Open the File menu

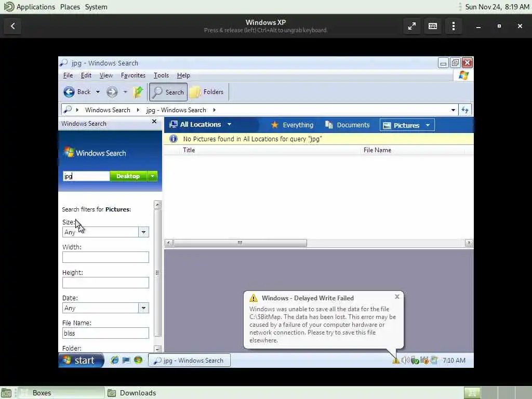click(68, 75)
